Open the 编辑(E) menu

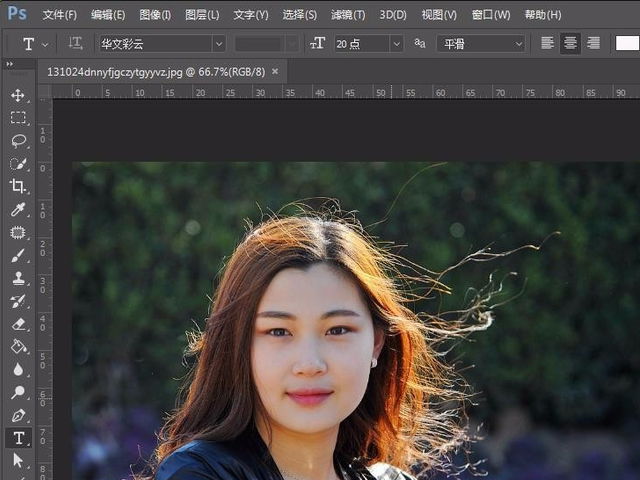108,15
